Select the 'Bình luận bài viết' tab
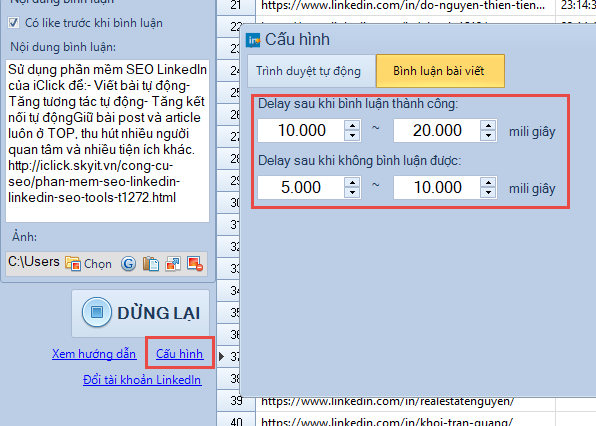This screenshot has height=426, width=596. [x=440, y=71]
